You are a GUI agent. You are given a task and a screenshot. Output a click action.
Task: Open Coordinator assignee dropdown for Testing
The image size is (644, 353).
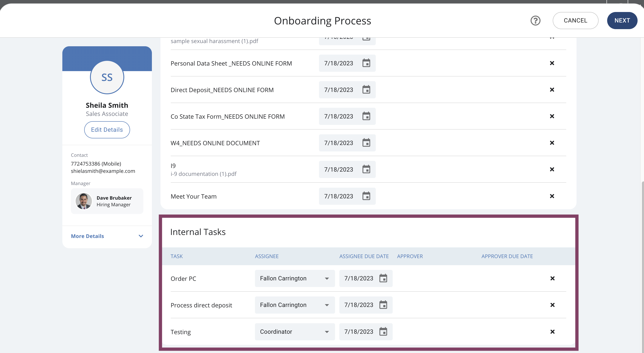(295, 332)
